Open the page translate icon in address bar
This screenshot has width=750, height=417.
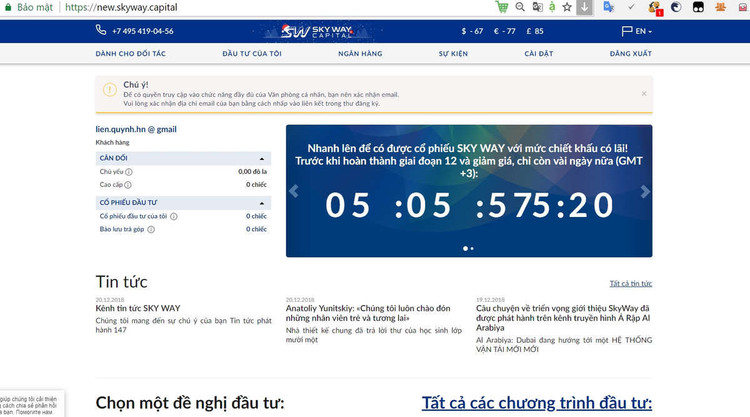click(x=537, y=7)
